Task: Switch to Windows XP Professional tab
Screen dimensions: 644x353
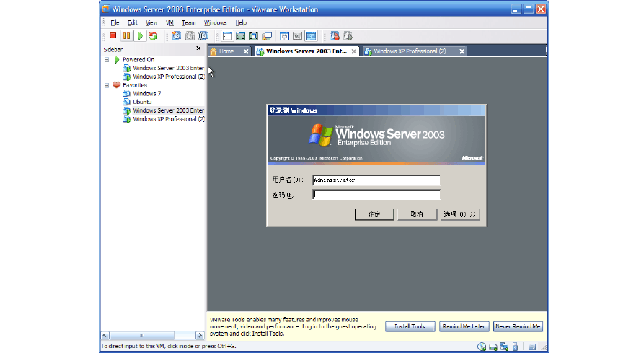Action: point(410,51)
